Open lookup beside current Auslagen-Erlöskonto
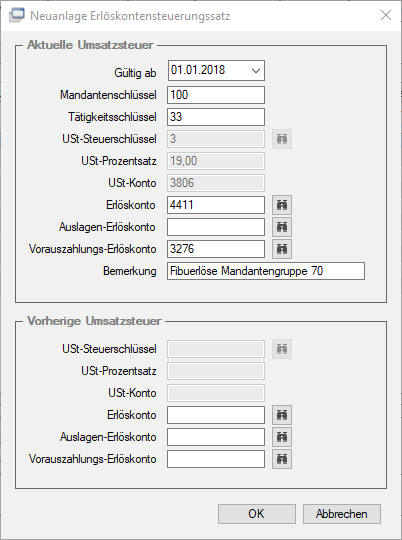The image size is (402, 540). [x=282, y=227]
